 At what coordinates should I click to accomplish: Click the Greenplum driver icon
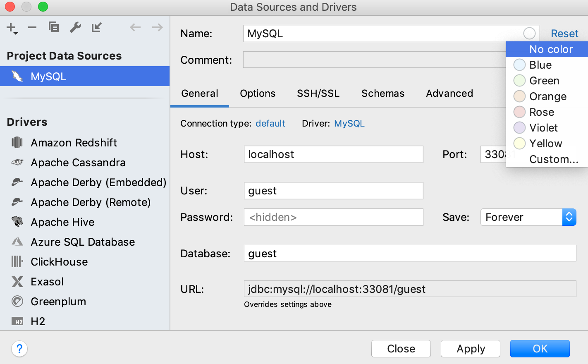[x=17, y=301]
